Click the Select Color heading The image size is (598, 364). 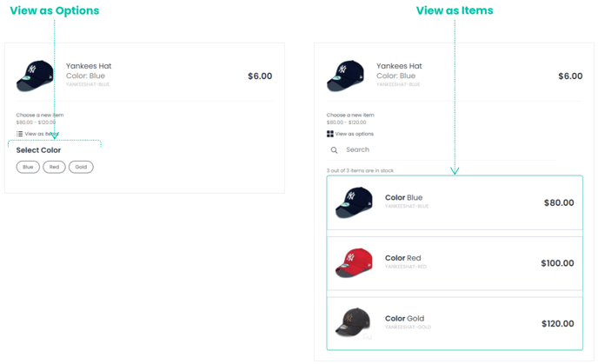pyautogui.click(x=38, y=150)
